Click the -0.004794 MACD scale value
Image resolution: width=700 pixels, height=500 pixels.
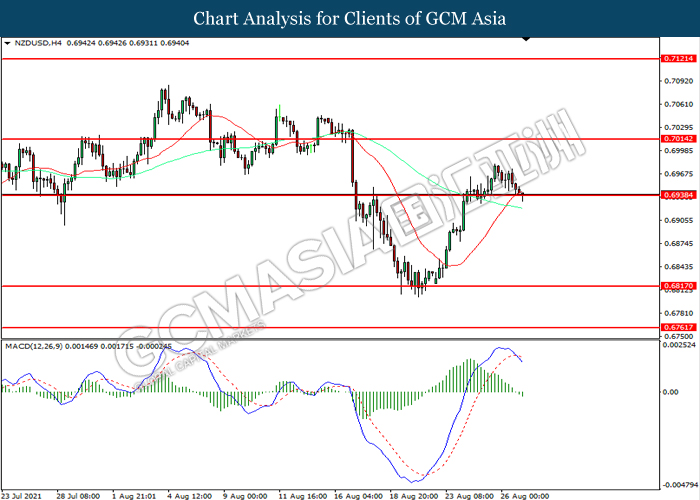(680, 485)
